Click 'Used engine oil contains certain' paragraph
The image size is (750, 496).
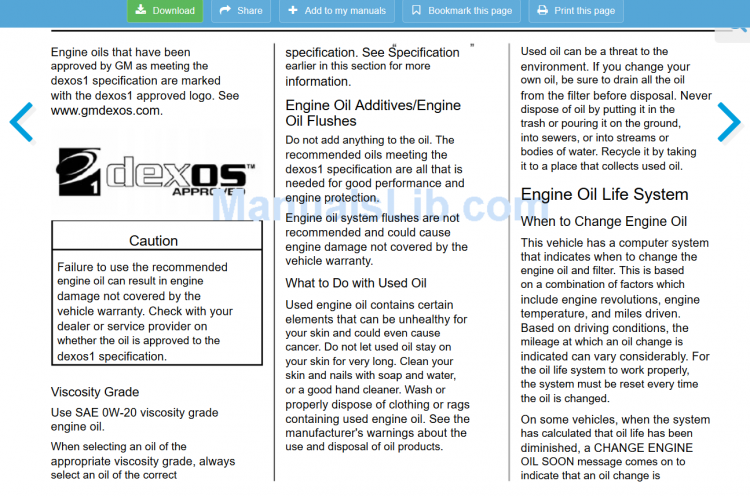(x=377, y=375)
